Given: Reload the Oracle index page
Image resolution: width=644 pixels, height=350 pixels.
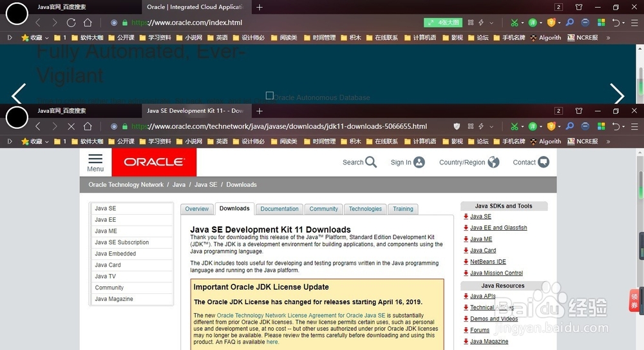Looking at the screenshot, I should click(71, 23).
